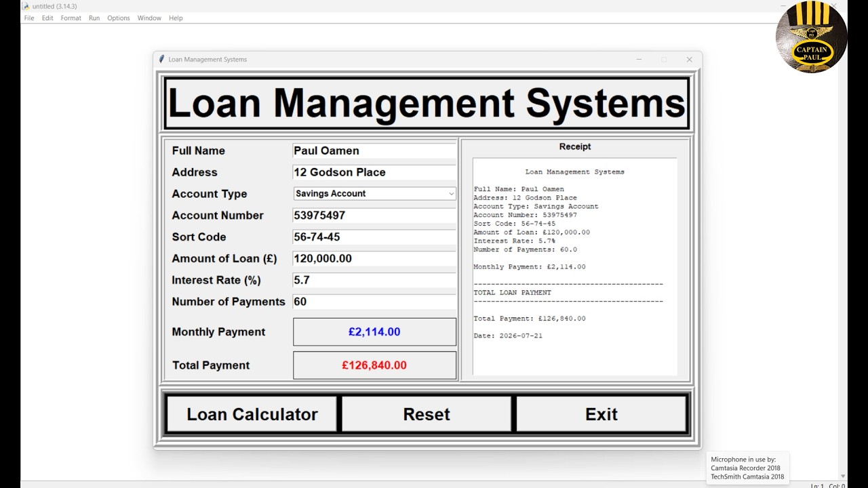Open the Help menu
The image size is (868, 488).
coord(176,18)
